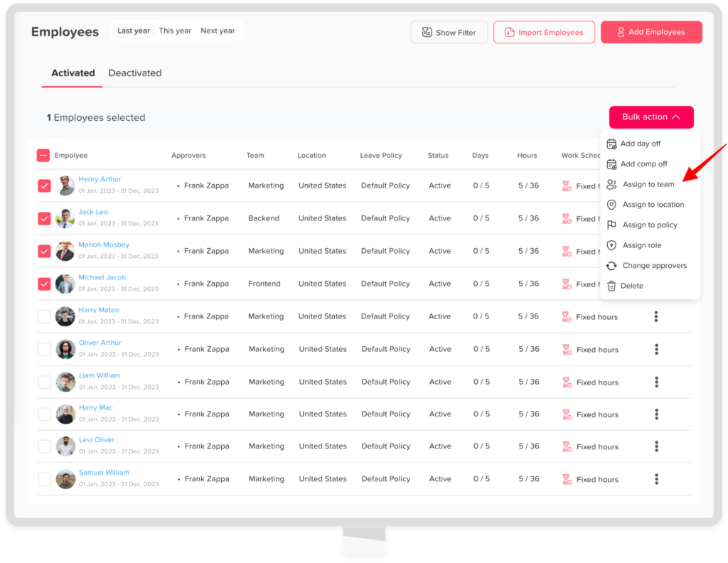The image size is (728, 563).
Task: Click the Delete trash icon
Action: (611, 286)
